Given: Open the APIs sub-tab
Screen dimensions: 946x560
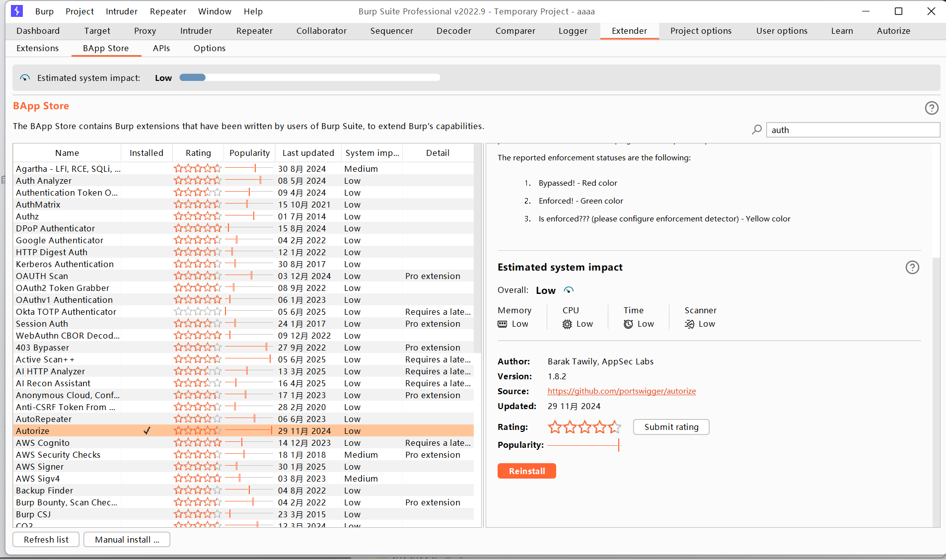Looking at the screenshot, I should (161, 48).
